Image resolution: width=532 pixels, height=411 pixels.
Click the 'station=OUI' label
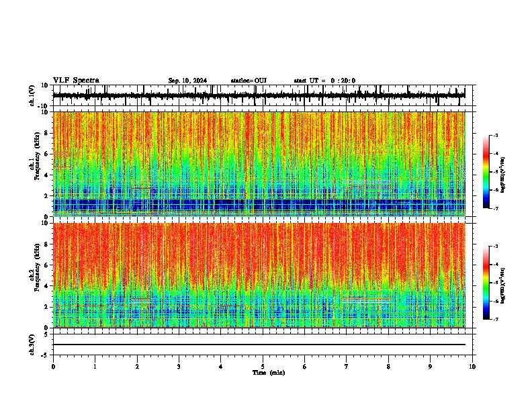[x=249, y=81]
